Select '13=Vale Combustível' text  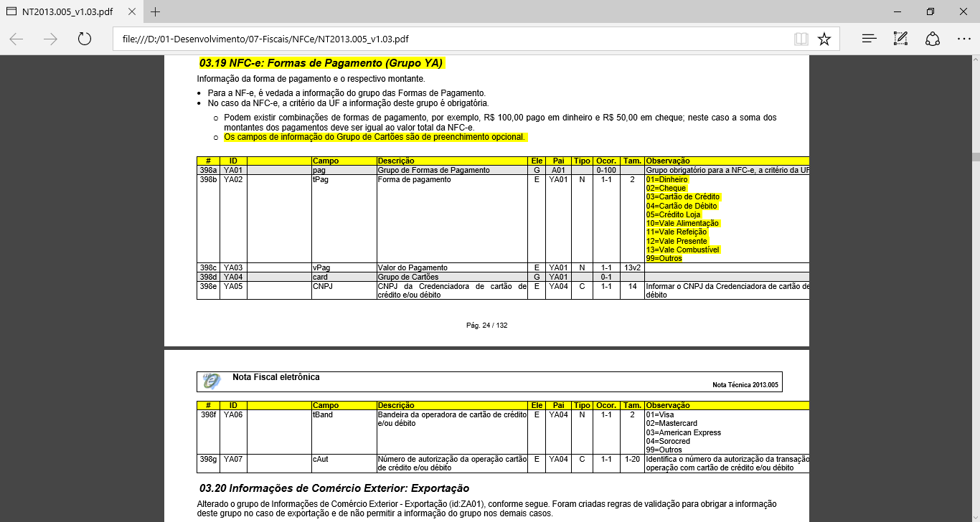coord(683,250)
